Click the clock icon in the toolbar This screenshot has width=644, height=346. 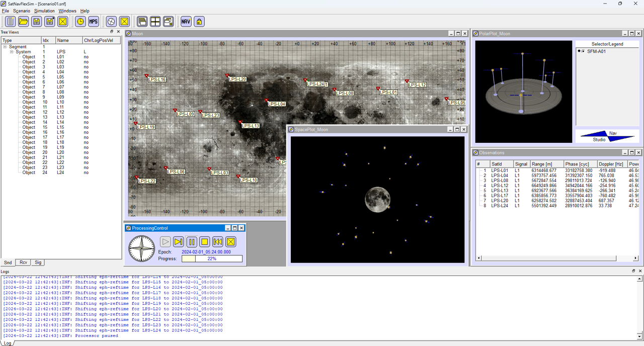[80, 22]
